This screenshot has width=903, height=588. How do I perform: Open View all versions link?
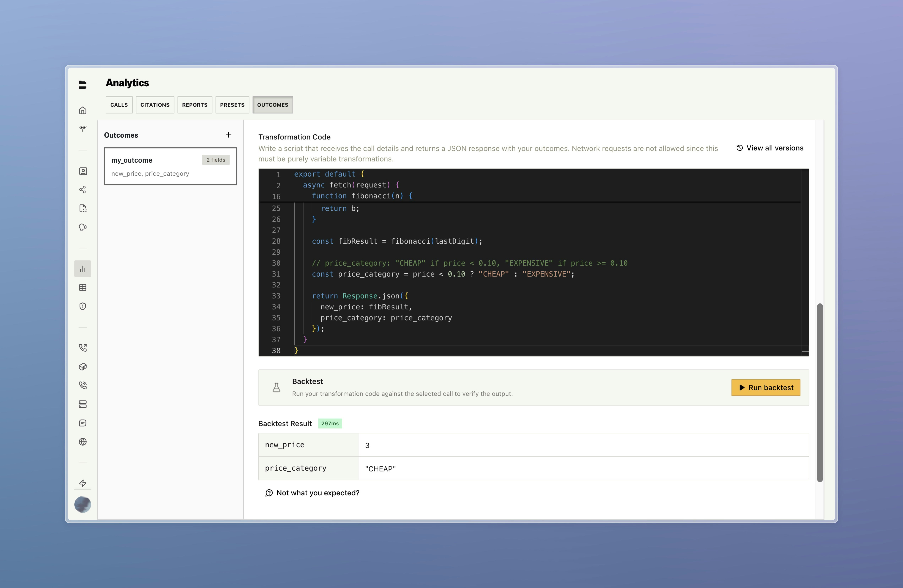[x=770, y=148]
